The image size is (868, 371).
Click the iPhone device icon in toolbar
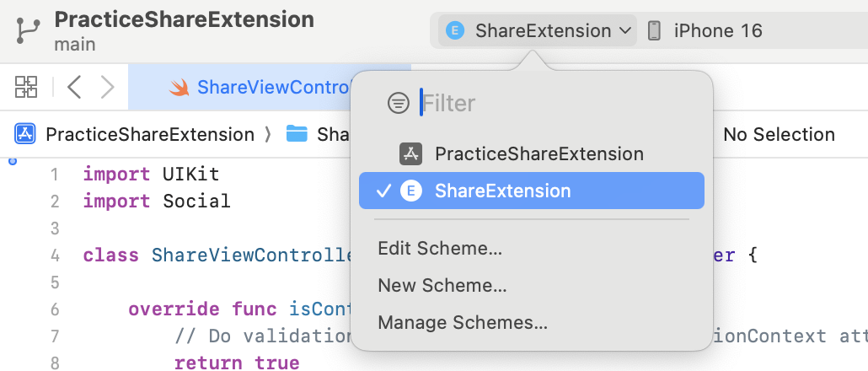point(654,31)
